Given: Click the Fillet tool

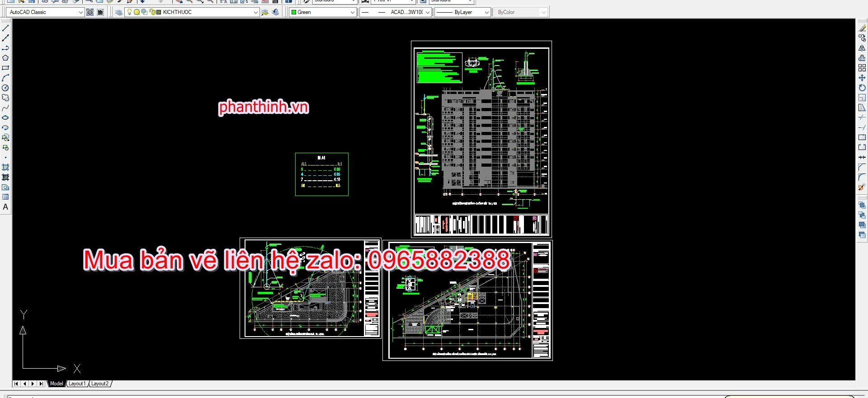Looking at the screenshot, I should click(862, 177).
